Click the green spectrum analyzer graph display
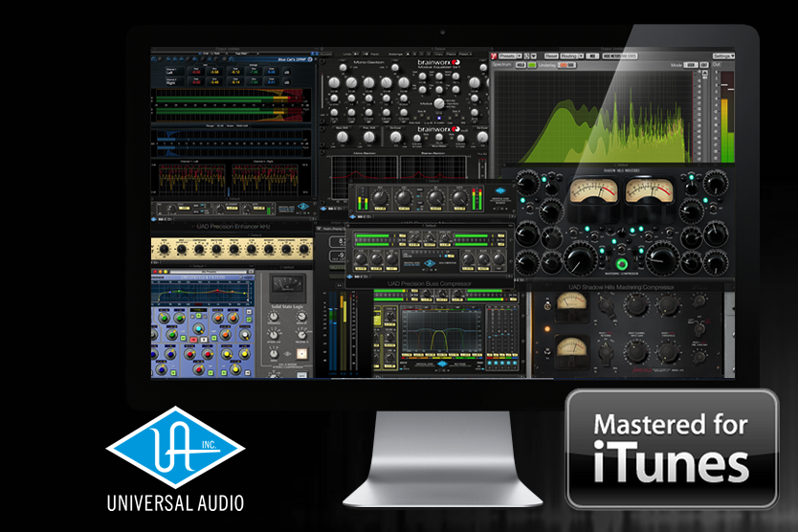The width and height of the screenshot is (798, 532). click(592, 117)
